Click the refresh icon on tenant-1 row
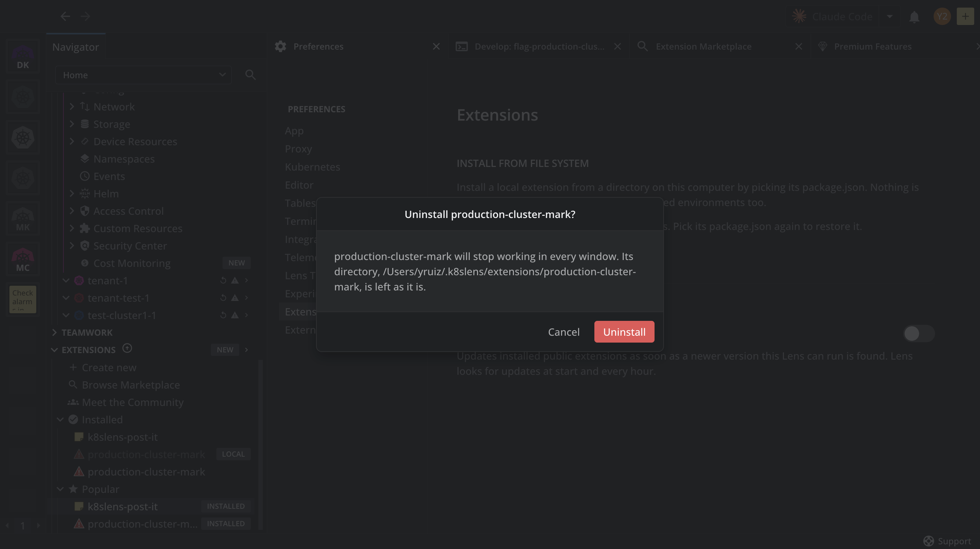 223,281
